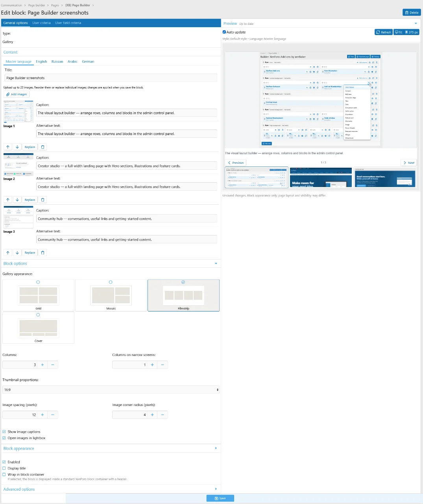423x504 pixels.
Task: Go to Next image in preview
Action: tap(408, 163)
